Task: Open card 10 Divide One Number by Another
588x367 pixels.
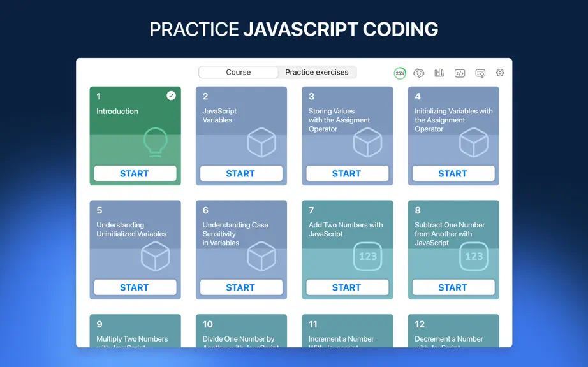Action: pyautogui.click(x=241, y=331)
